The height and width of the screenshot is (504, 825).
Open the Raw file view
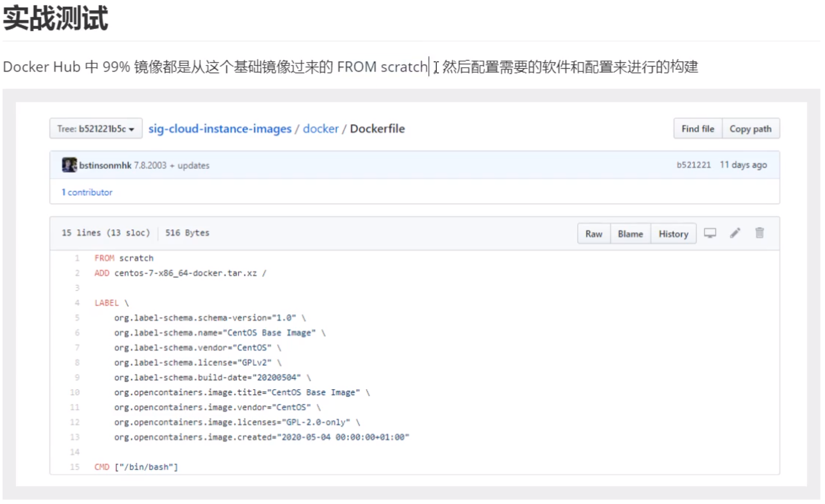point(594,234)
